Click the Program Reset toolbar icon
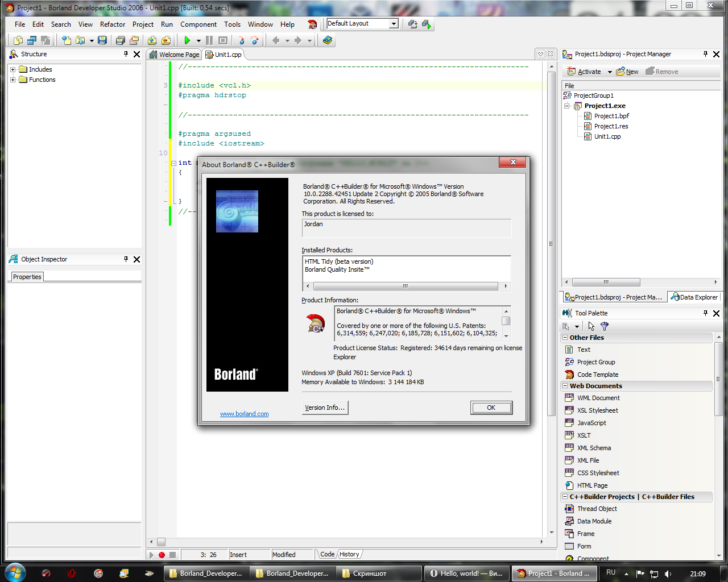This screenshot has height=582, width=728. [x=223, y=40]
